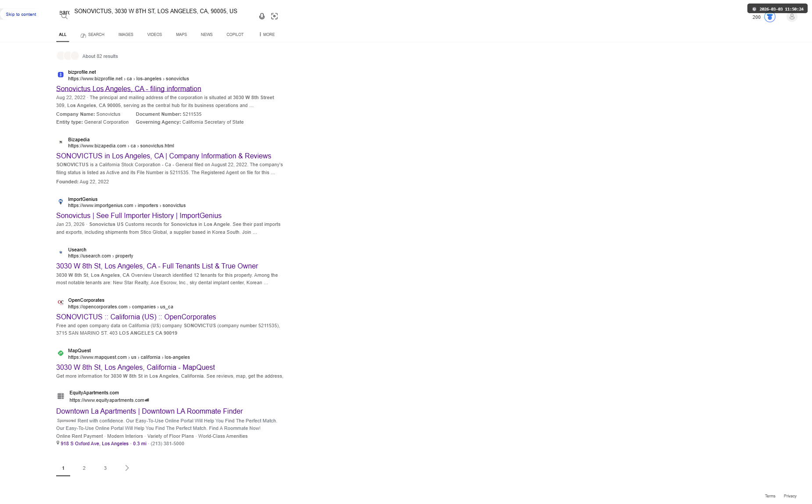Click the bizprofile.net favicon
This screenshot has height=504, width=812.
61,75
